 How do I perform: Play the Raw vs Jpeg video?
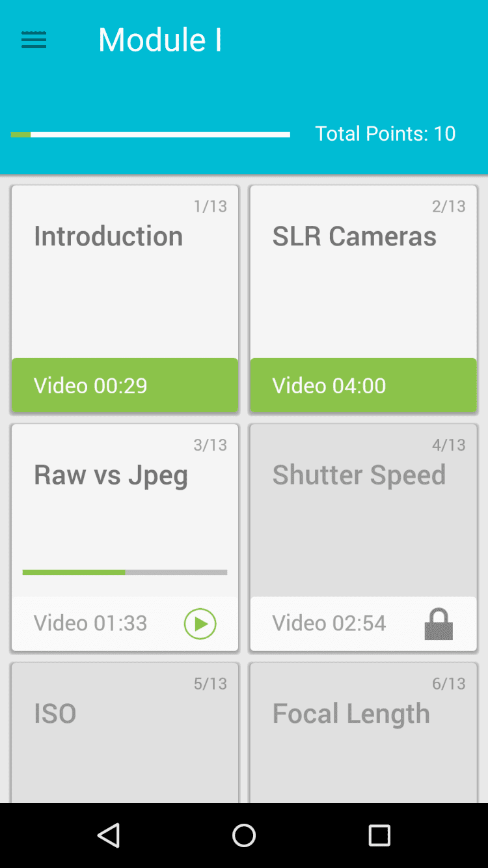[200, 624]
